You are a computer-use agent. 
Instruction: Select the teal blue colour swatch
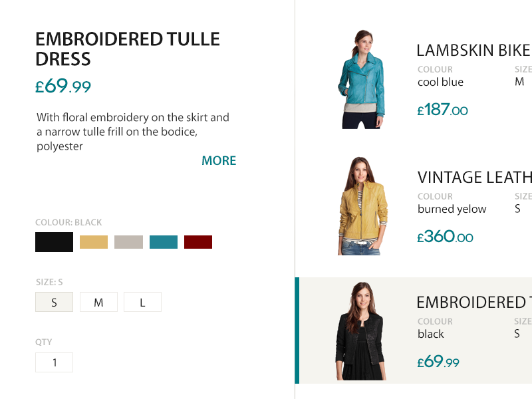pos(164,242)
